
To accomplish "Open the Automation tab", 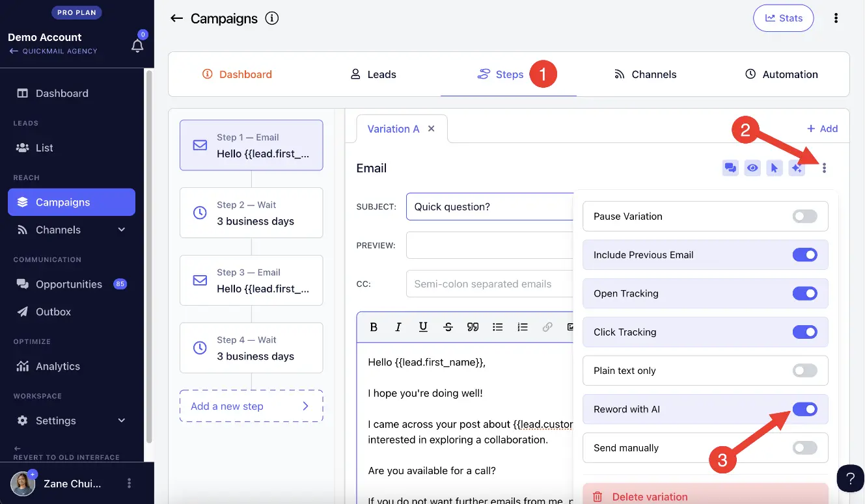I will (781, 75).
